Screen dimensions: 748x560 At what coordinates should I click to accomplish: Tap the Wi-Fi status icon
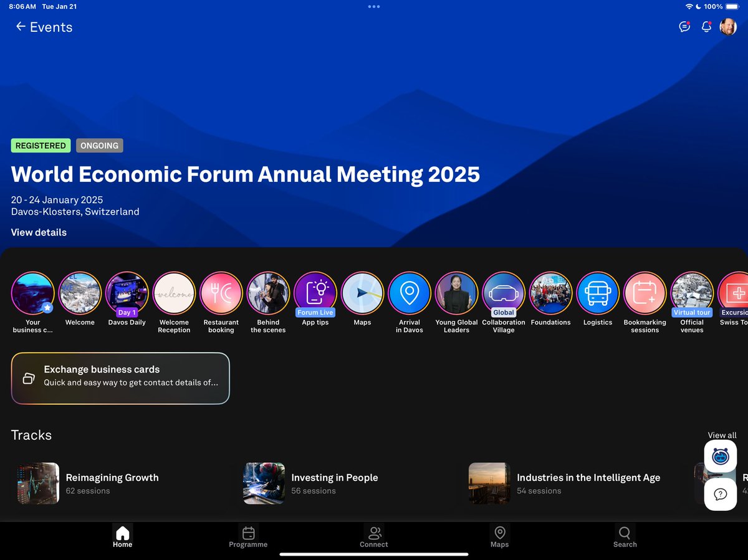click(689, 6)
